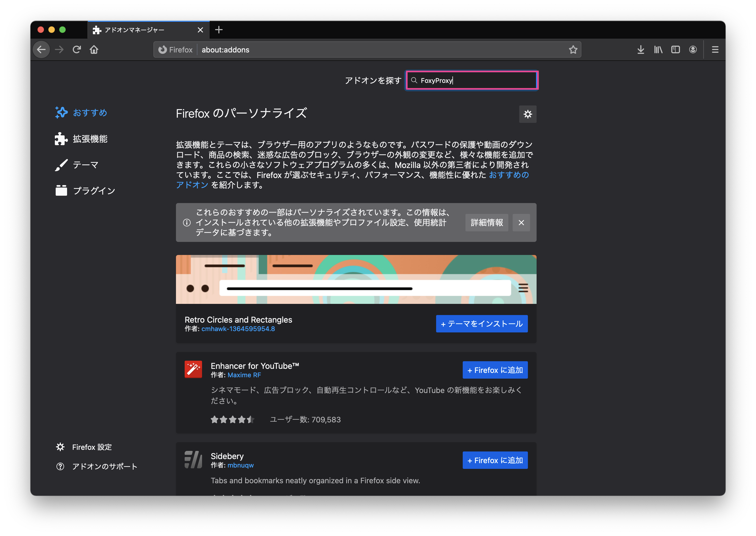Open the おすすめ category
The height and width of the screenshot is (536, 756).
[x=81, y=113]
